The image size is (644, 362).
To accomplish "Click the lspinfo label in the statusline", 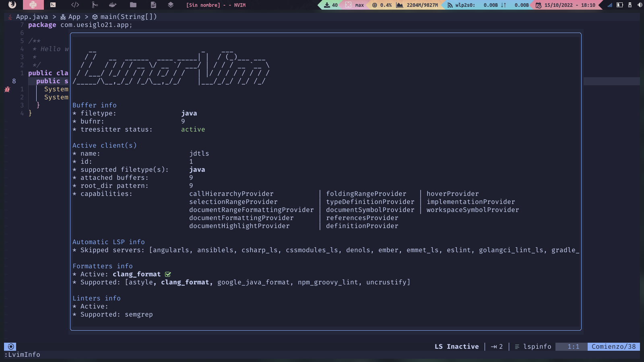I will (537, 346).
